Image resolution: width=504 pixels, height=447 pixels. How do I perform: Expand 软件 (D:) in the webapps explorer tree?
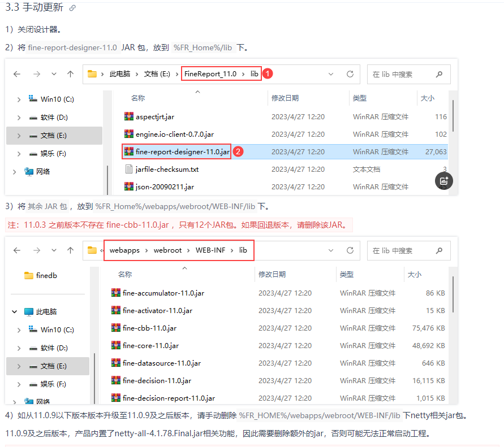[x=19, y=348]
